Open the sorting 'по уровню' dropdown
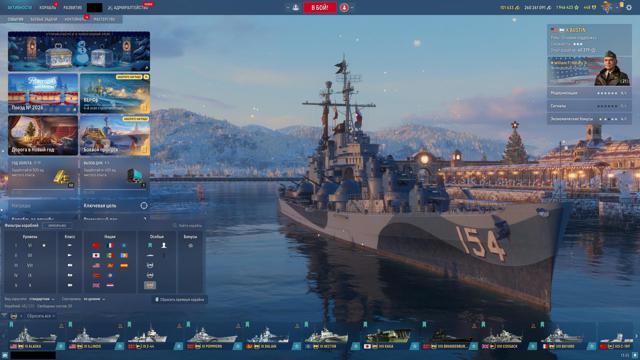Viewport: 640px width, 360px height. coord(94,299)
